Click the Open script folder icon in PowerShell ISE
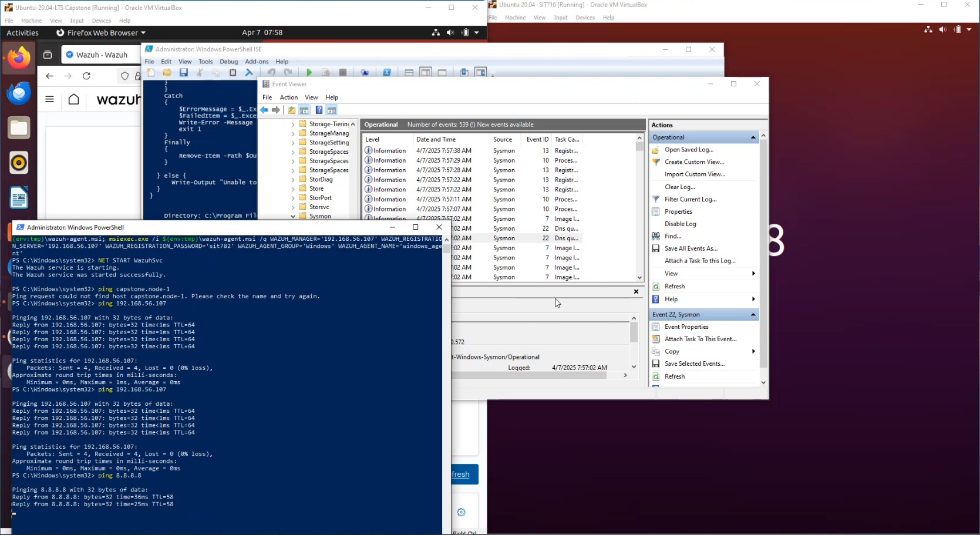 [167, 72]
